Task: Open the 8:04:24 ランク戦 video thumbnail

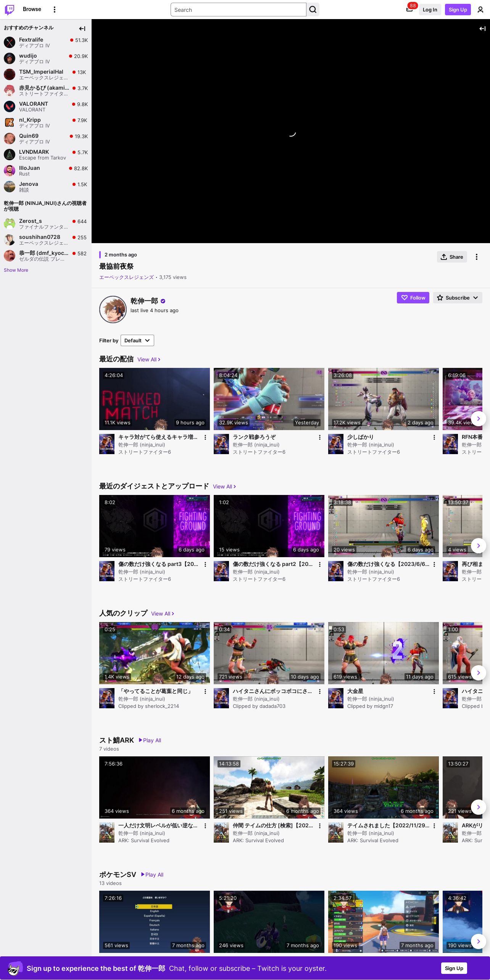Action: coord(269,399)
